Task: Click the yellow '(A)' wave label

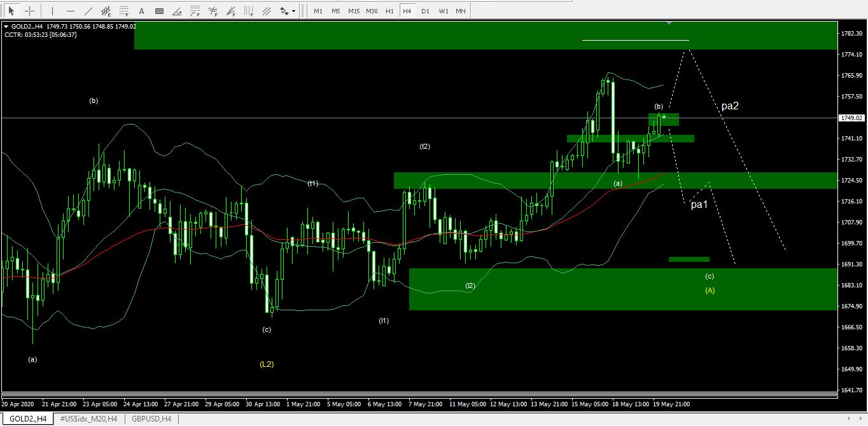Action: click(x=710, y=291)
